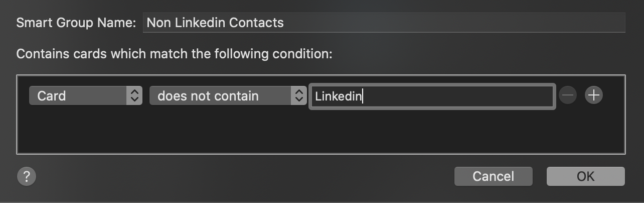Click the blank right end of the name field
This screenshot has height=203, width=644.
coord(577,23)
